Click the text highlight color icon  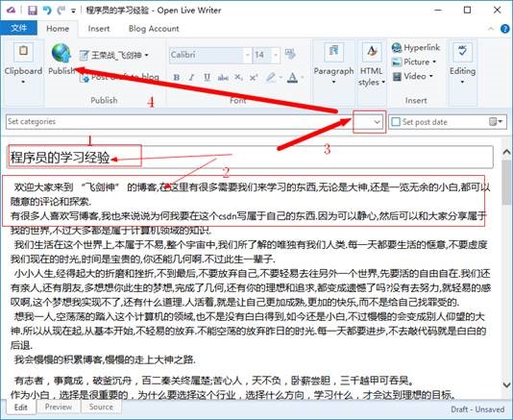point(271,77)
